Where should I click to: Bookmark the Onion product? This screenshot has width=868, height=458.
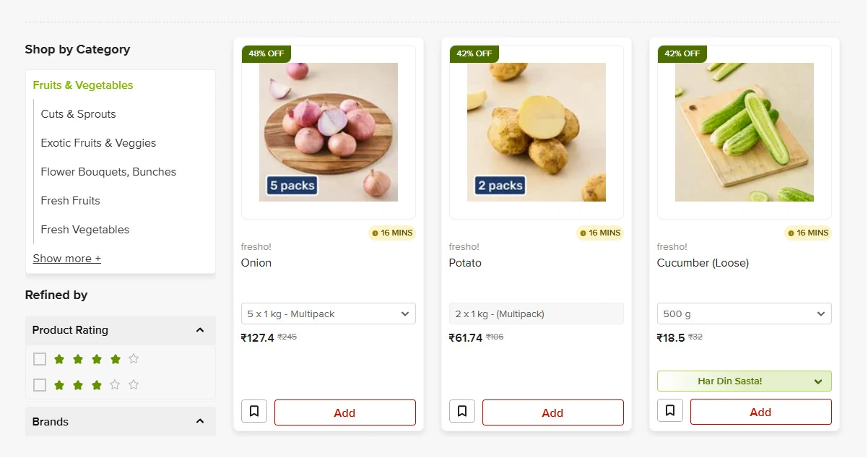(254, 412)
